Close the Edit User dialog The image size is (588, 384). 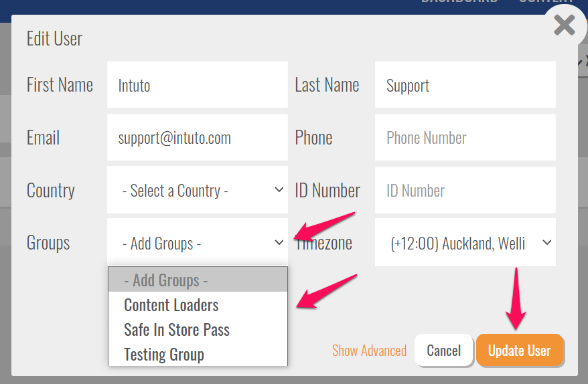pos(565,25)
